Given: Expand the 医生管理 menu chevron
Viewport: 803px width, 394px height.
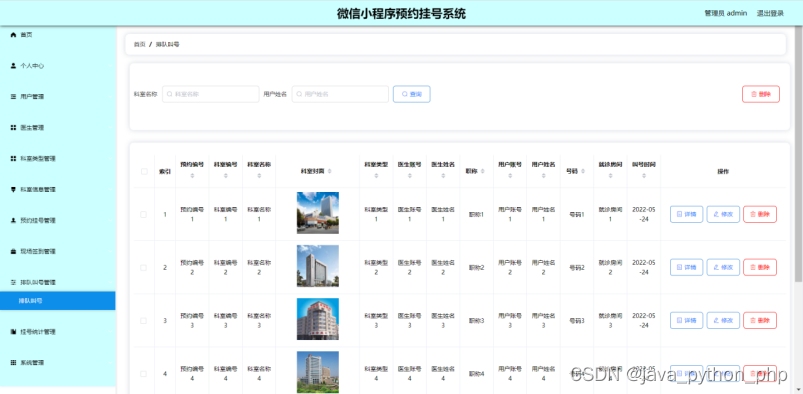Looking at the screenshot, I should 110,128.
